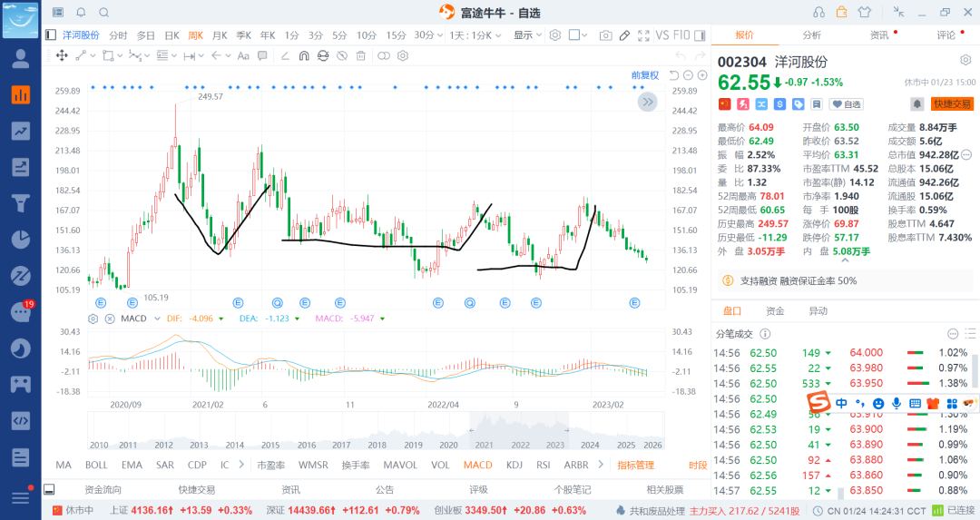The width and height of the screenshot is (980, 520).
Task: Open the 显示 display dropdown
Action: point(527,35)
